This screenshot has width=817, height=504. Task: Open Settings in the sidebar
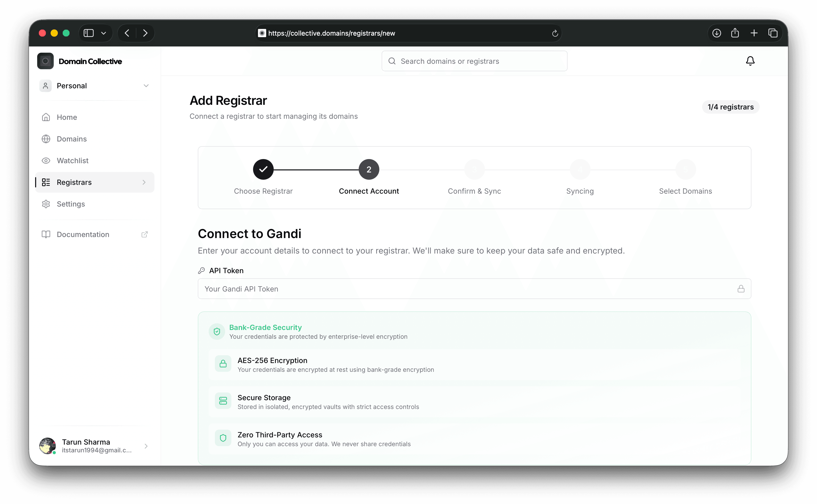71,204
